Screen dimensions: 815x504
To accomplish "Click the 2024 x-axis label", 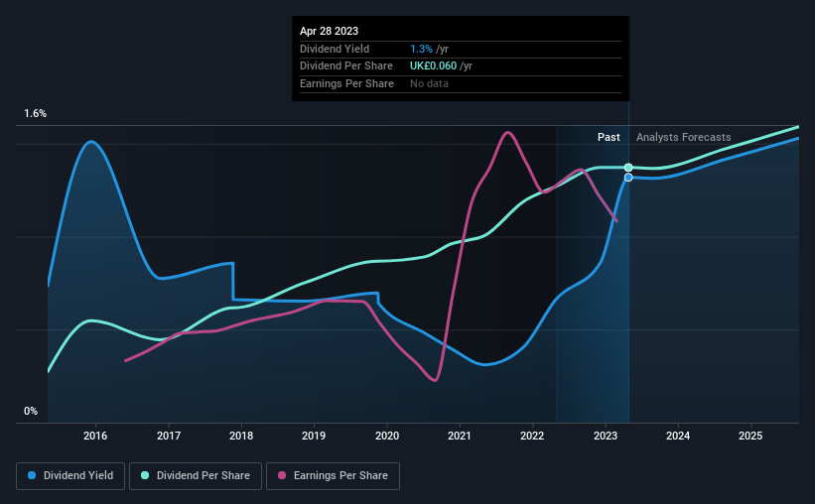I will [x=678, y=436].
